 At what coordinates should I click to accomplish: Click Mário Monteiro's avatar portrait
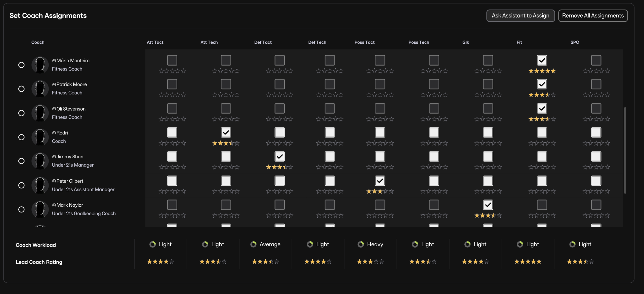(x=40, y=65)
